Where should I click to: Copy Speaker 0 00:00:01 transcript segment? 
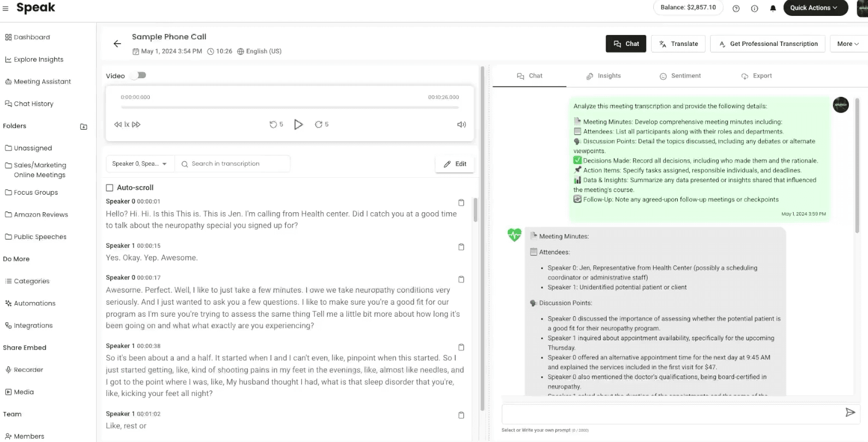coord(461,202)
